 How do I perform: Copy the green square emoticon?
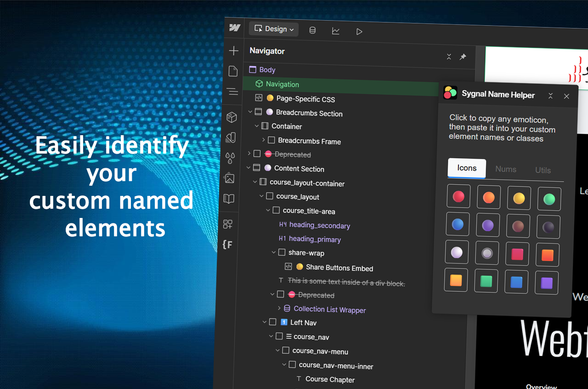click(486, 281)
